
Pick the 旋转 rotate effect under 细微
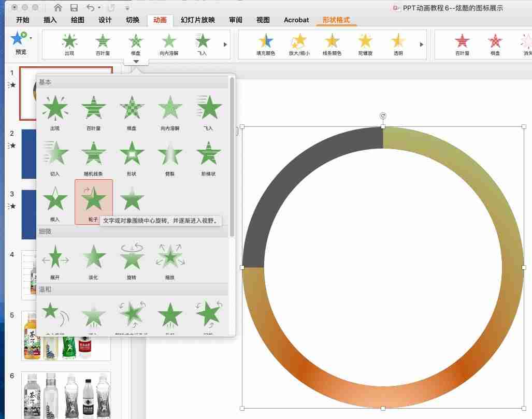click(x=132, y=261)
